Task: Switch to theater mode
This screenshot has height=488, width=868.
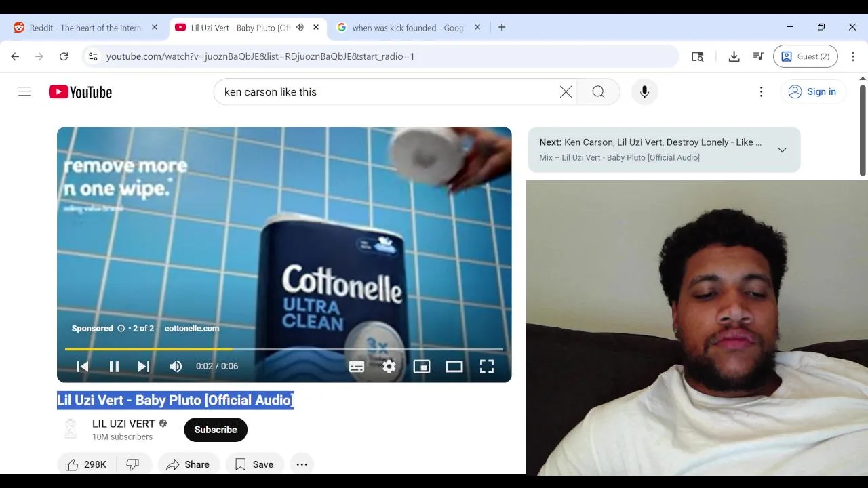Action: click(454, 367)
